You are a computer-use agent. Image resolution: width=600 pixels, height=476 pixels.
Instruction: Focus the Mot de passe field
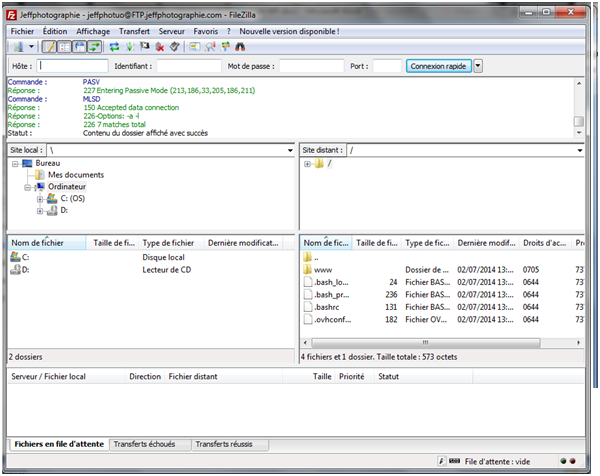pos(311,66)
